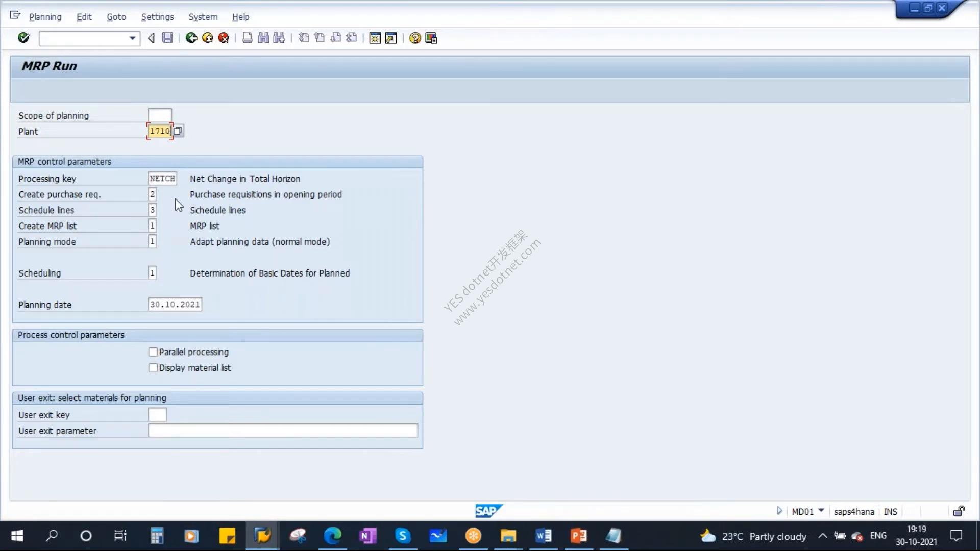
Task: Click the lock icon in status bar
Action: 959,511
